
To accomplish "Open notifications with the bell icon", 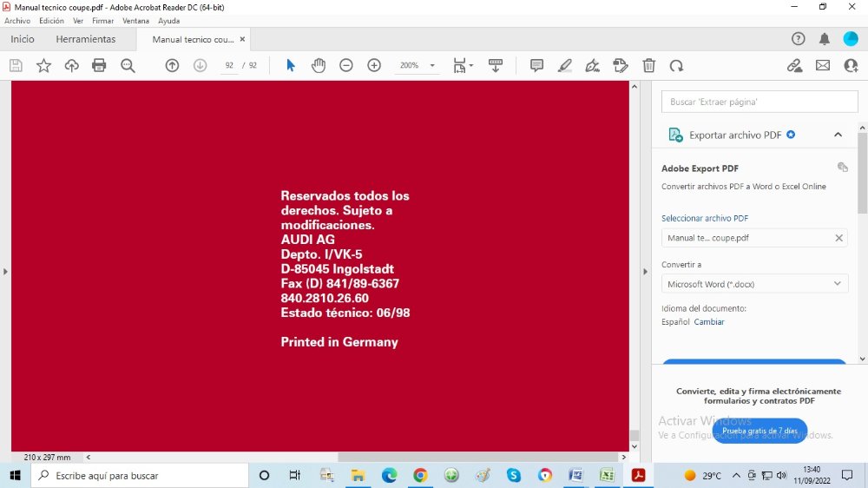I will point(825,39).
